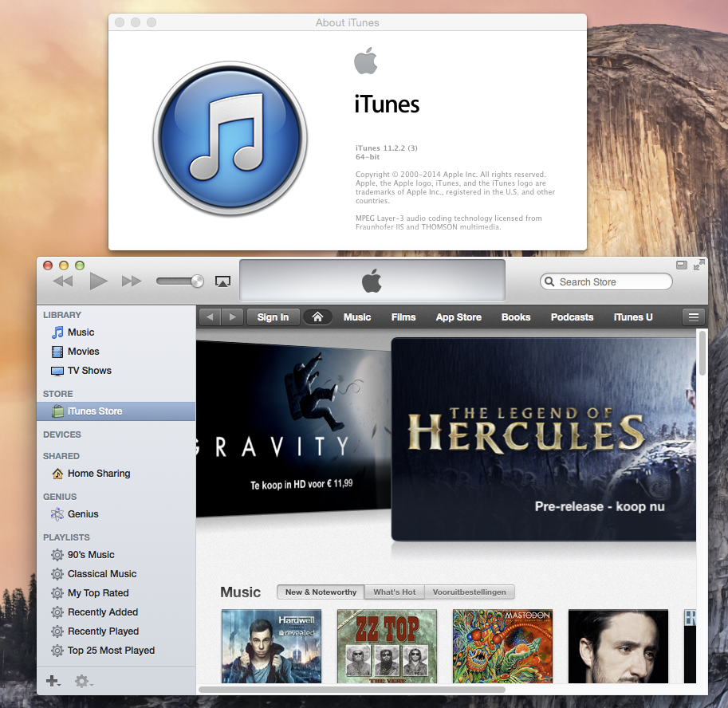Open the 90's Music playlist
Screen dimensions: 728x708
(116, 555)
